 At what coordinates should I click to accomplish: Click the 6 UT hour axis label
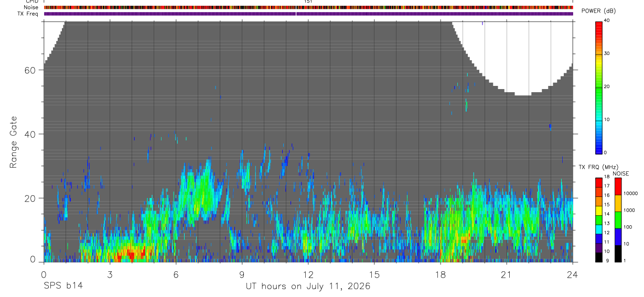tap(176, 274)
